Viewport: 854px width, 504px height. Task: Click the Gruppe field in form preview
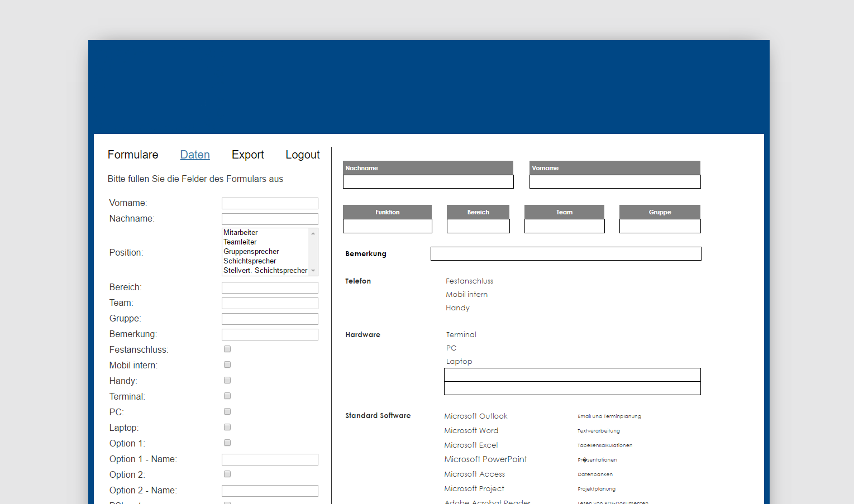pyautogui.click(x=660, y=226)
